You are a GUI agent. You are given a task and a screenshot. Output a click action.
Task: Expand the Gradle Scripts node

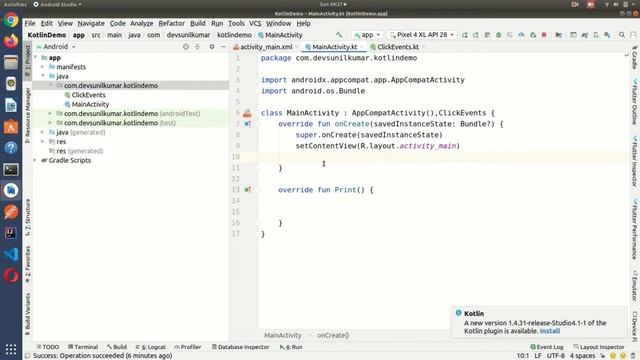[36, 160]
